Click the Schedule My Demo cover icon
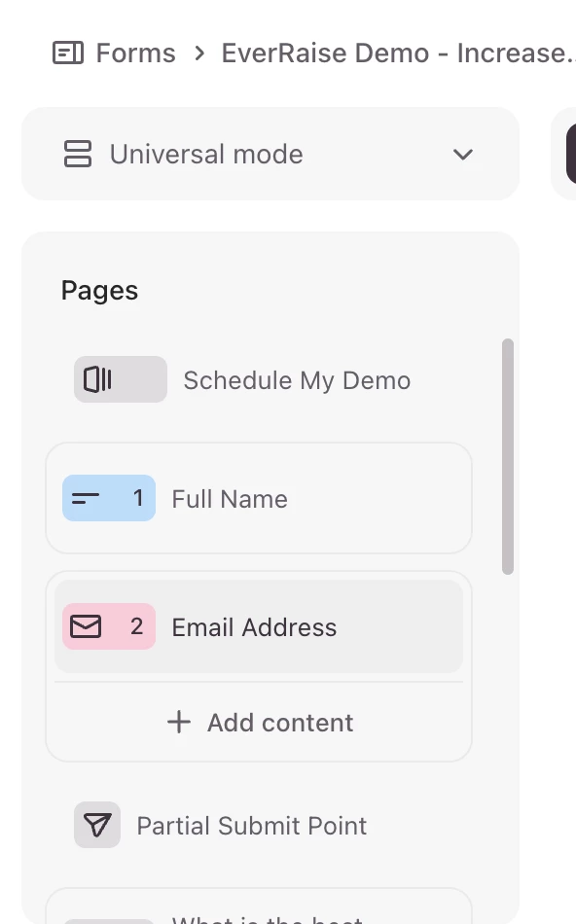 (x=121, y=379)
